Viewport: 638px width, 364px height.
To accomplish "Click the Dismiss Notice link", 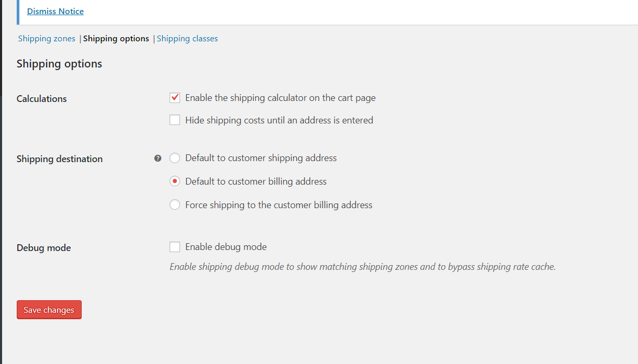I will (x=55, y=11).
